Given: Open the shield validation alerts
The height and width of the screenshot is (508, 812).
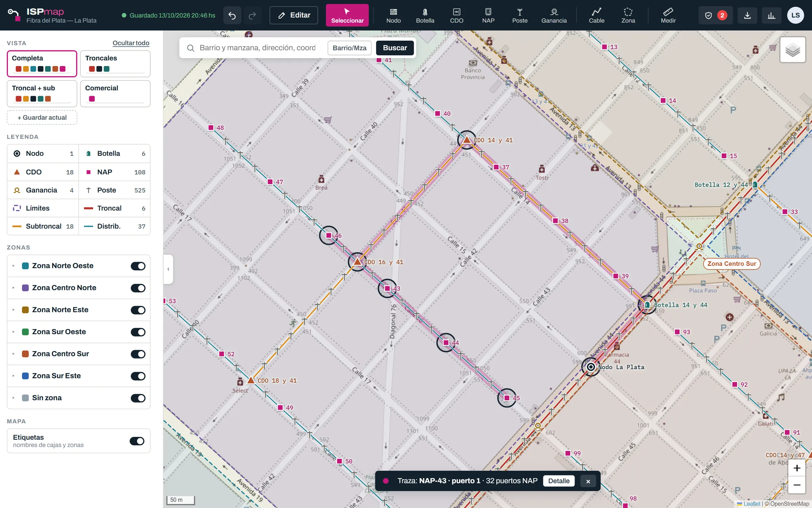Looking at the screenshot, I should pyautogui.click(x=716, y=15).
